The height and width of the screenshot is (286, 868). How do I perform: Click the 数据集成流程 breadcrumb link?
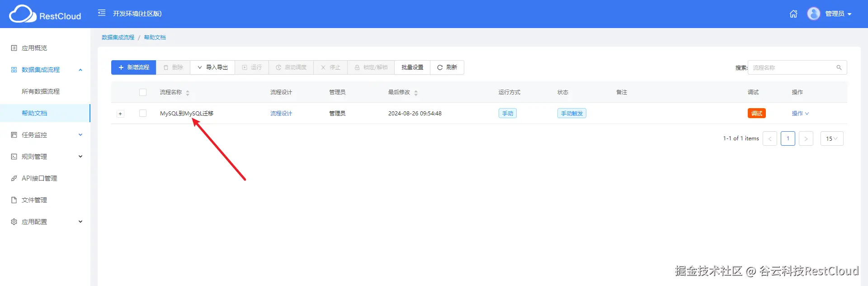pyautogui.click(x=118, y=38)
